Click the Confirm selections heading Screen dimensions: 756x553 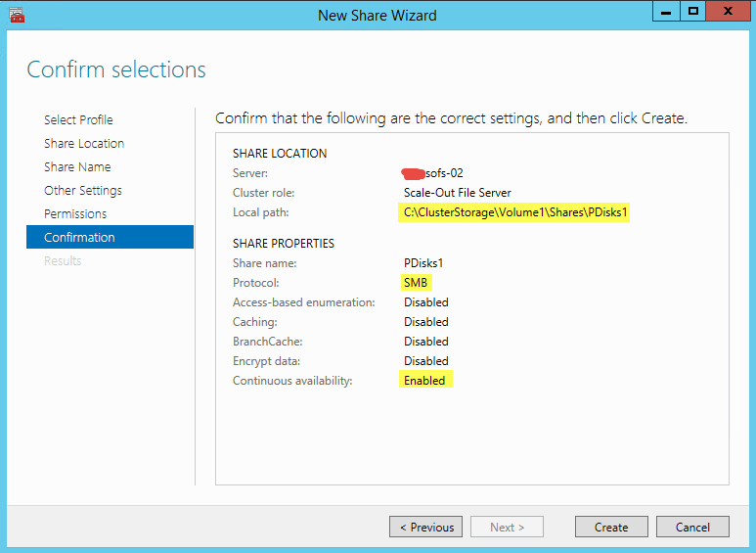click(x=116, y=69)
